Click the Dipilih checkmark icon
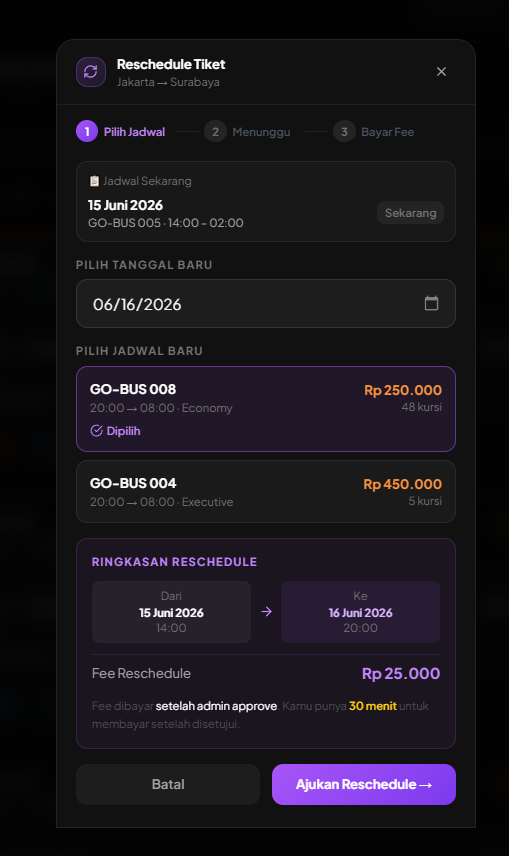Viewport: 509px width, 856px height. [96, 431]
